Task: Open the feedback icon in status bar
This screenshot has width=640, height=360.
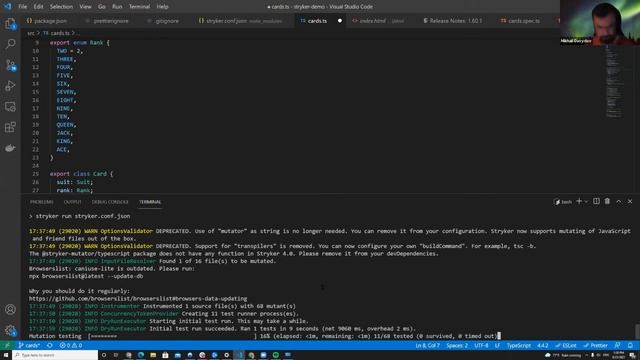Action: click(618, 345)
